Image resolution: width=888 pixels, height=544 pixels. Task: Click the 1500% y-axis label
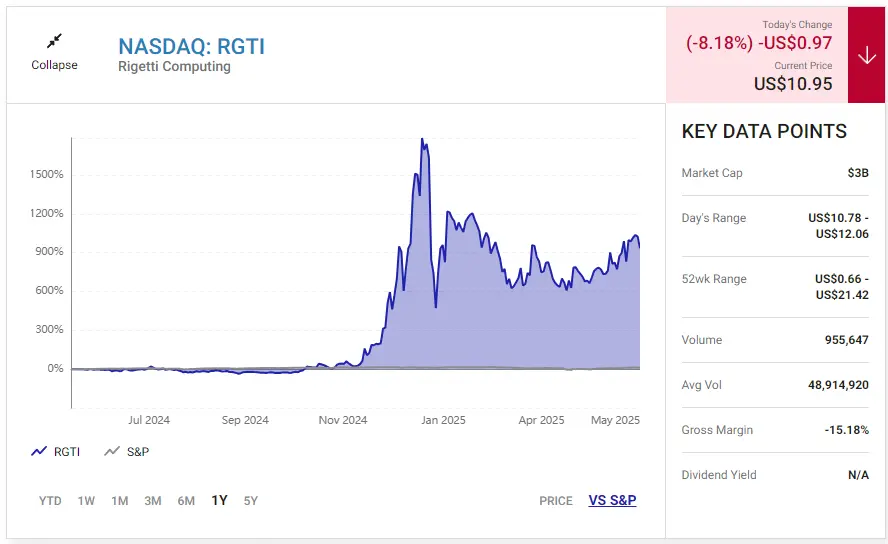46,174
